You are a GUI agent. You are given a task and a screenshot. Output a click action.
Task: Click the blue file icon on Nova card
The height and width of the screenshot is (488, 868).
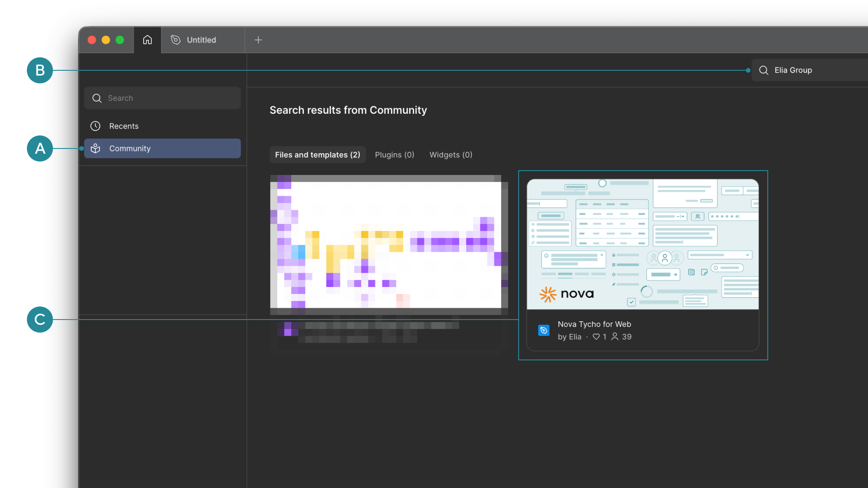[543, 330]
